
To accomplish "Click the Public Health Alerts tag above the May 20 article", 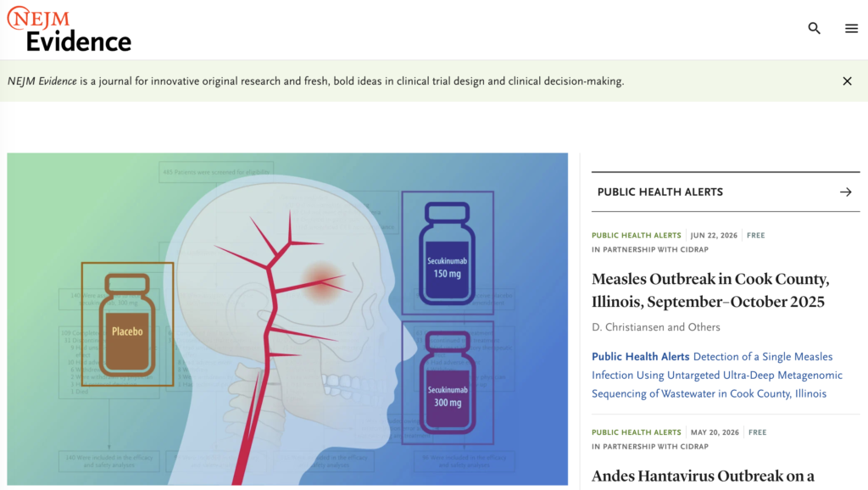I will 636,432.
